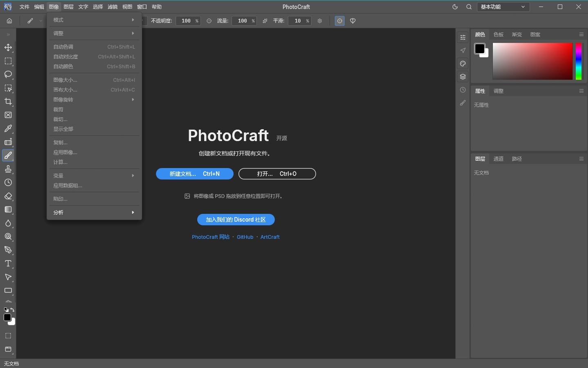Toggle the highlighted pressure-for-size button
The image size is (588, 368).
point(340,21)
